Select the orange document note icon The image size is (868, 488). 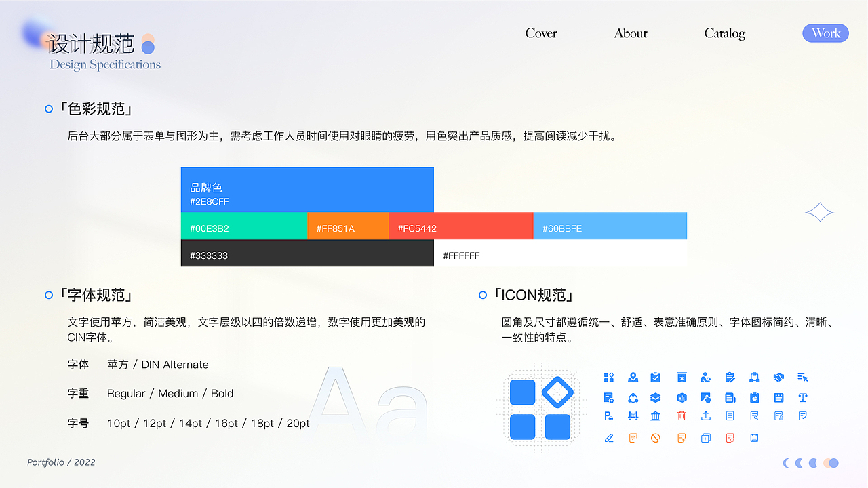click(682, 439)
